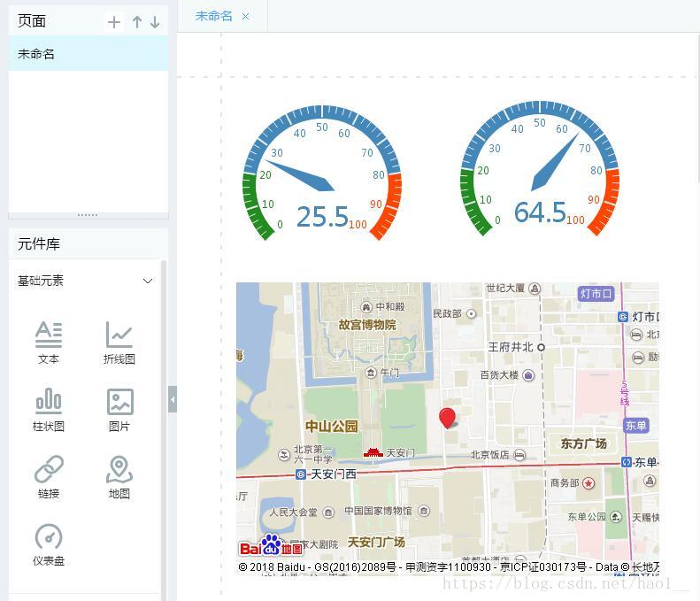Select the 地图 map component
This screenshot has width=700, height=601.
pos(119,477)
